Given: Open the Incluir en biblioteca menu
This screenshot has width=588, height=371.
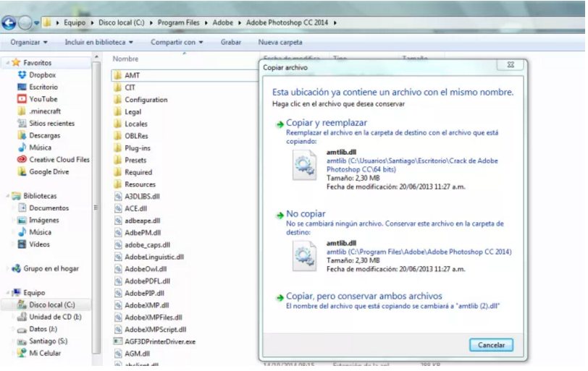Looking at the screenshot, I should (x=98, y=42).
